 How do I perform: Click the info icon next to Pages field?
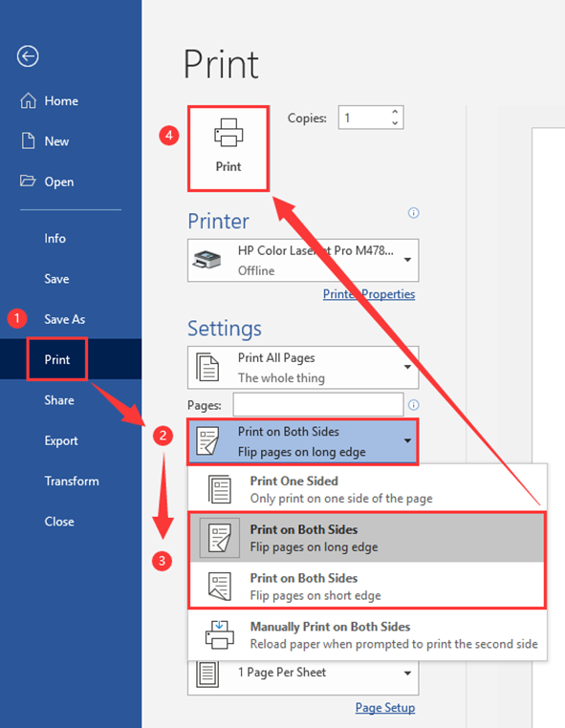point(414,405)
